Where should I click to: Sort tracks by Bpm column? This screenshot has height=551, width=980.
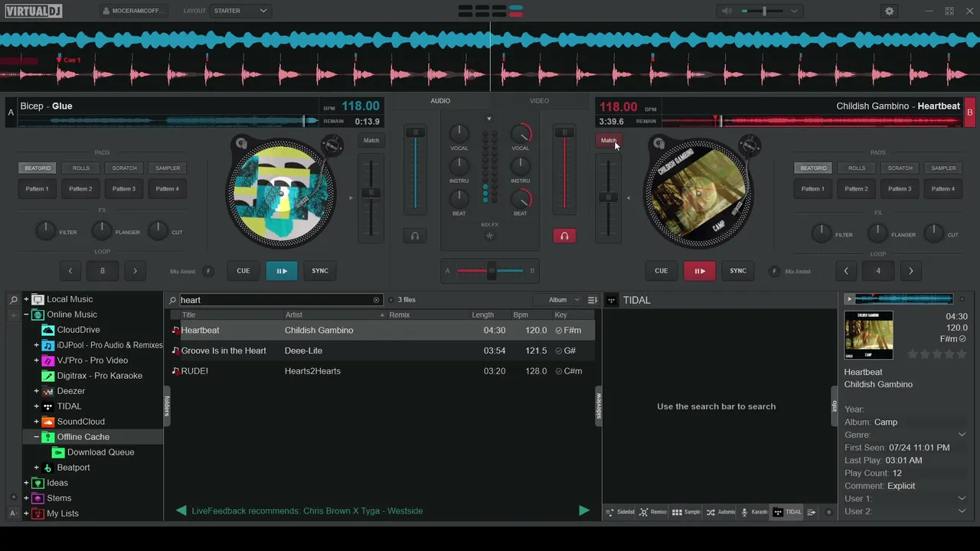pyautogui.click(x=521, y=315)
